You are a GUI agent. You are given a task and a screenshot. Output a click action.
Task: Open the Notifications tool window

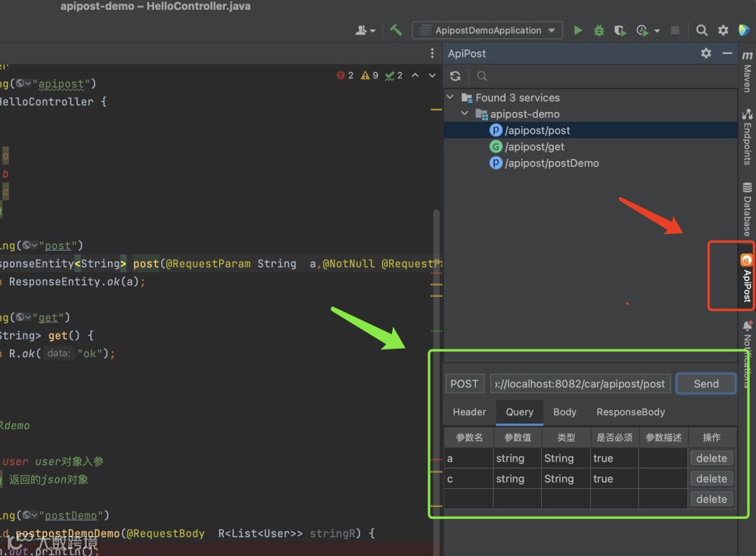748,353
